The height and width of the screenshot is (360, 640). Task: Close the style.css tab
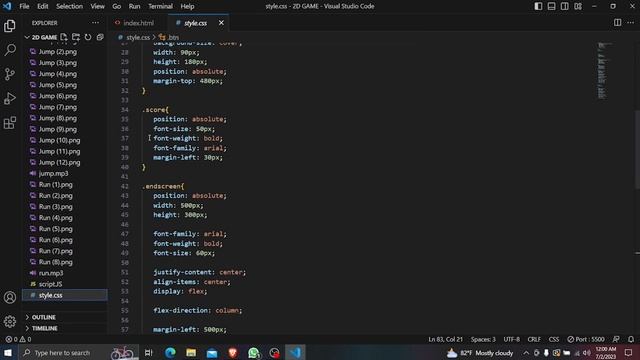pyautogui.click(x=221, y=23)
